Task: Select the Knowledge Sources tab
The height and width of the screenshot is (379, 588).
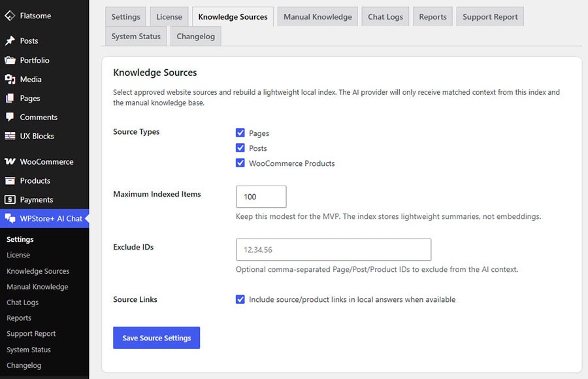Action: [233, 17]
